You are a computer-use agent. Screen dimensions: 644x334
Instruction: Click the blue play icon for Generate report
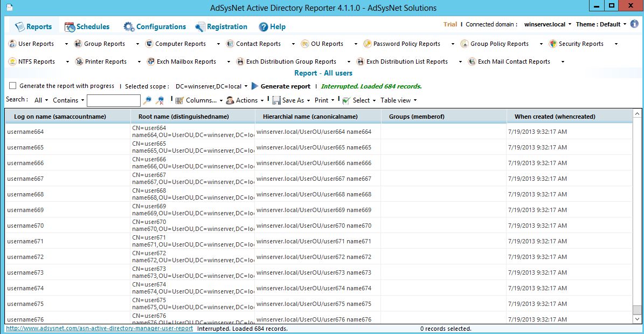[x=255, y=86]
